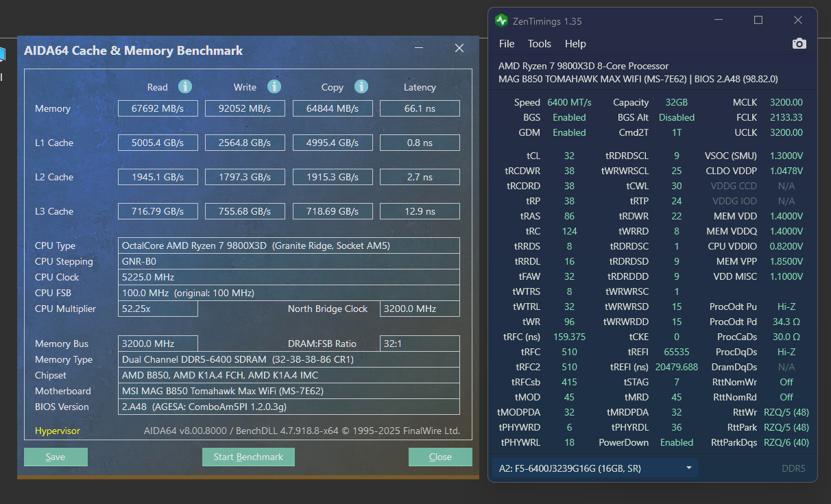
Task: Click the Capacity value 32GB
Action: [x=676, y=102]
